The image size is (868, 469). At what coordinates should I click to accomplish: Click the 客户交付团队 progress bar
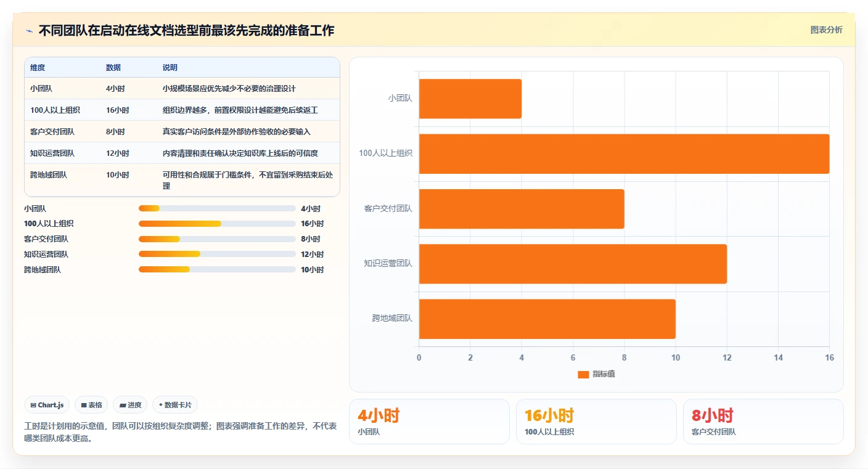pos(217,239)
